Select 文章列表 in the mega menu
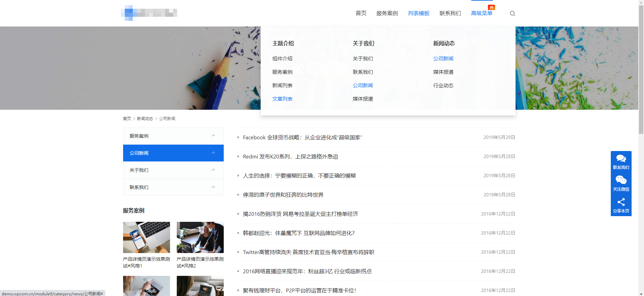 tap(282, 99)
